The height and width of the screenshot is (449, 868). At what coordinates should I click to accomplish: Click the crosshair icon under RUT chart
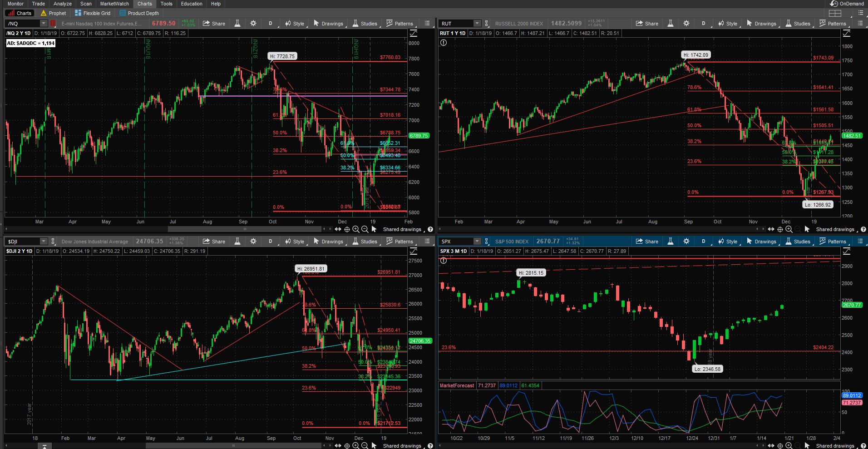pos(780,229)
